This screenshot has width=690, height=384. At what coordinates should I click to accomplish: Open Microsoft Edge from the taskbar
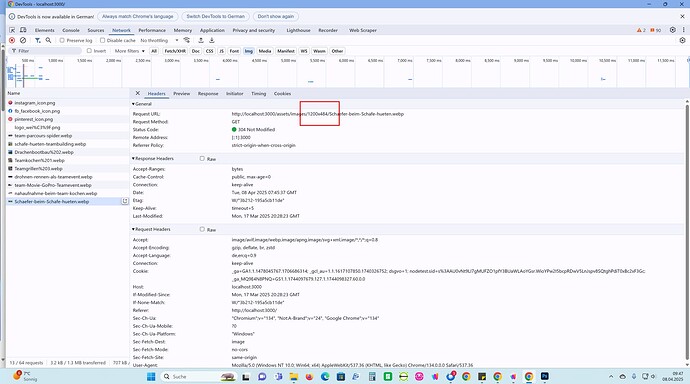pos(325,377)
